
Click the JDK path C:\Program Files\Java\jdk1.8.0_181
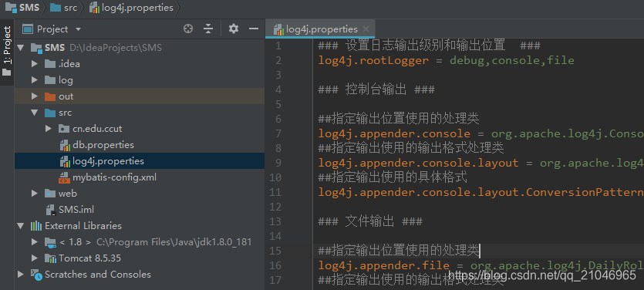(x=174, y=242)
